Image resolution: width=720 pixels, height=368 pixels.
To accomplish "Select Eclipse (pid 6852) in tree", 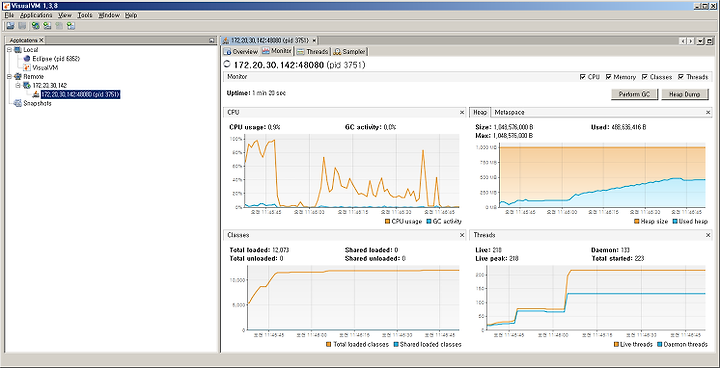I will 56,58.
